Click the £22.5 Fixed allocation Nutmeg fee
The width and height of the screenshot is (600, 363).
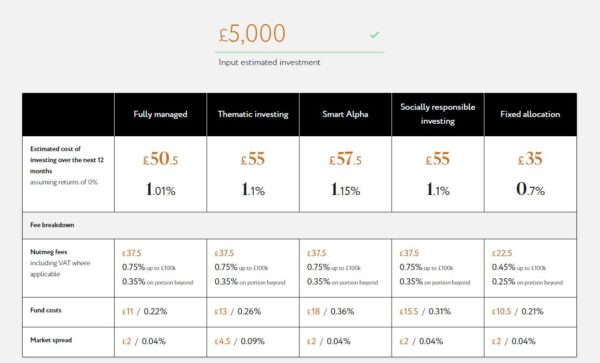(x=502, y=253)
